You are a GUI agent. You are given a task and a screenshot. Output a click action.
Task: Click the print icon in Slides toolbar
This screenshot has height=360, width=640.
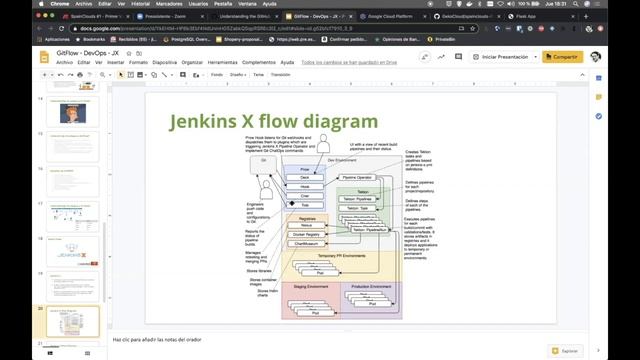tap(80, 75)
